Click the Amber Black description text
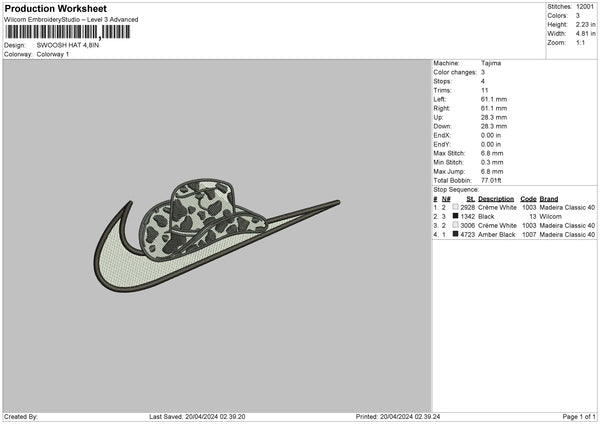This screenshot has height=424, width=600. point(497,235)
